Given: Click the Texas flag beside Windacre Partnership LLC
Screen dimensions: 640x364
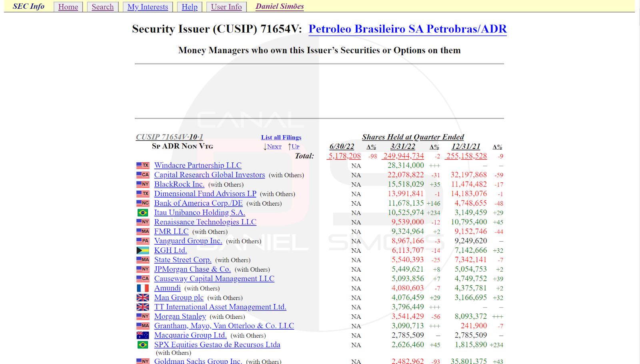Looking at the screenshot, I should pyautogui.click(x=143, y=165).
